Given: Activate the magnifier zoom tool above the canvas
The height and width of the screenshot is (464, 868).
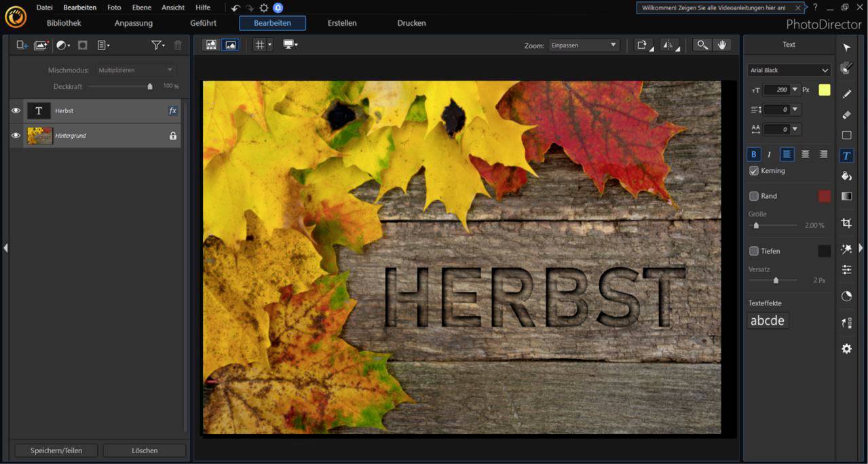Looking at the screenshot, I should click(x=702, y=44).
